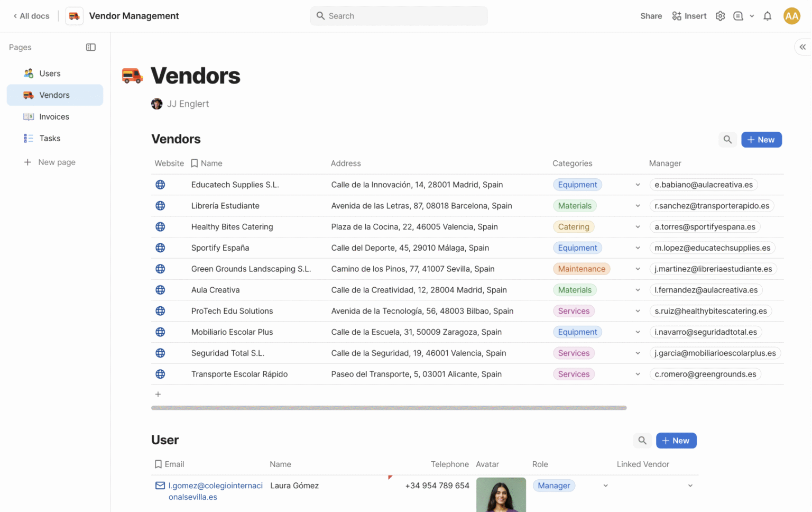The image size is (812, 512).
Task: Open the Linked Vendor dropdown for Laura Gómez
Action: click(x=690, y=485)
